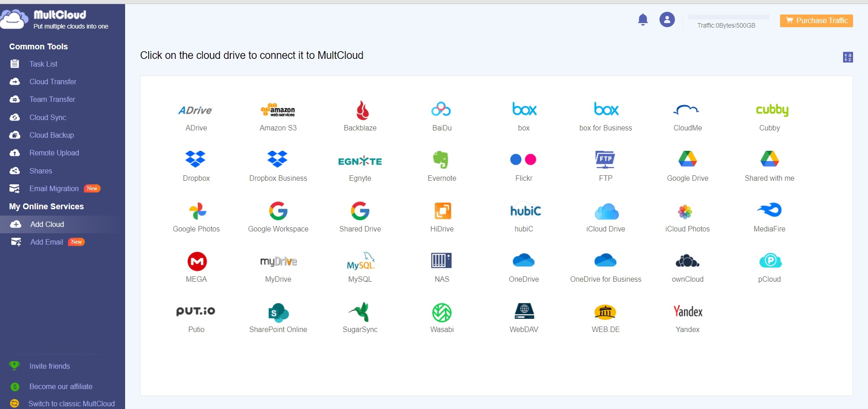
Task: Select Google Workspace
Action: pyautogui.click(x=278, y=211)
